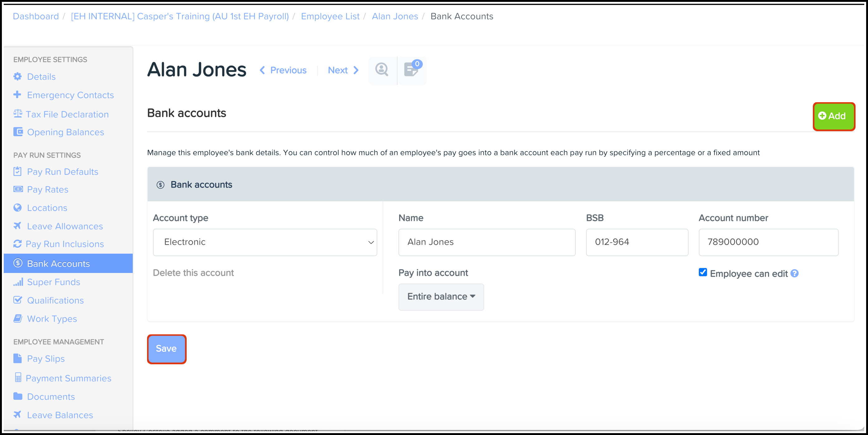Click the employee search magnifier icon

coord(382,70)
